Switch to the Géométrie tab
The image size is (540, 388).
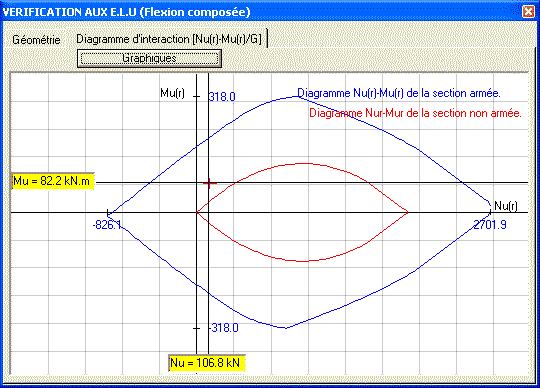[36, 40]
